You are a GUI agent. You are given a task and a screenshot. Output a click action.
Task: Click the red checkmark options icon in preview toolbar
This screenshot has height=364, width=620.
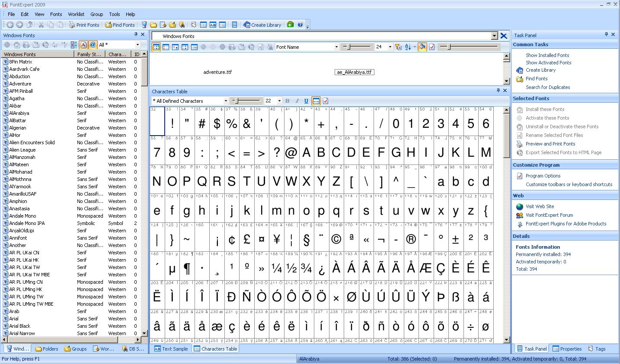432,47
